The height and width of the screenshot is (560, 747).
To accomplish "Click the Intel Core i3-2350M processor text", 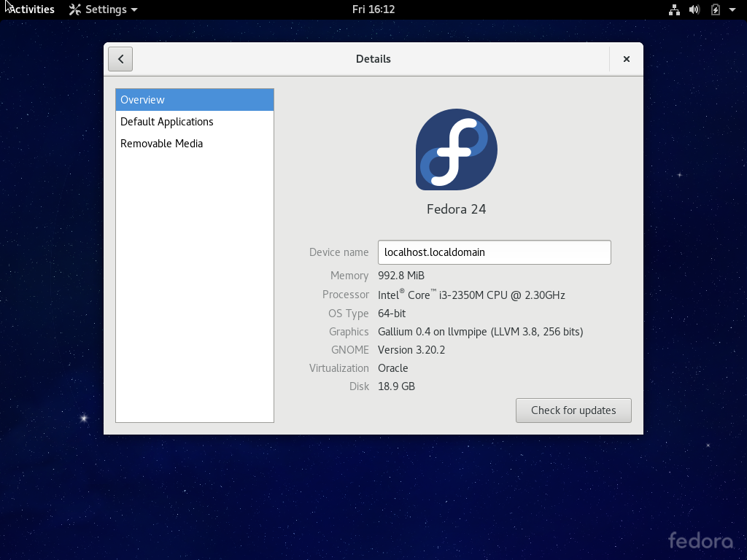I will click(x=472, y=295).
